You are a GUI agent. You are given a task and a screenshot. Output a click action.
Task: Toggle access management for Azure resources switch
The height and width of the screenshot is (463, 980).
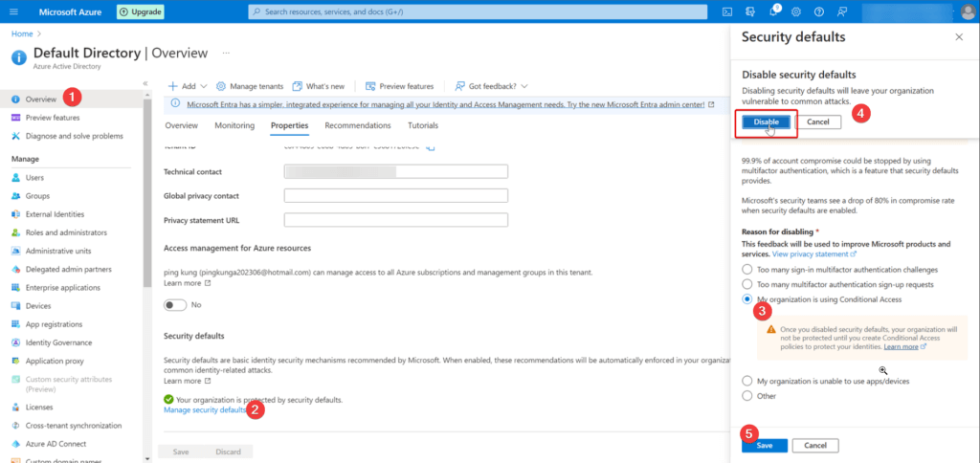(x=175, y=305)
